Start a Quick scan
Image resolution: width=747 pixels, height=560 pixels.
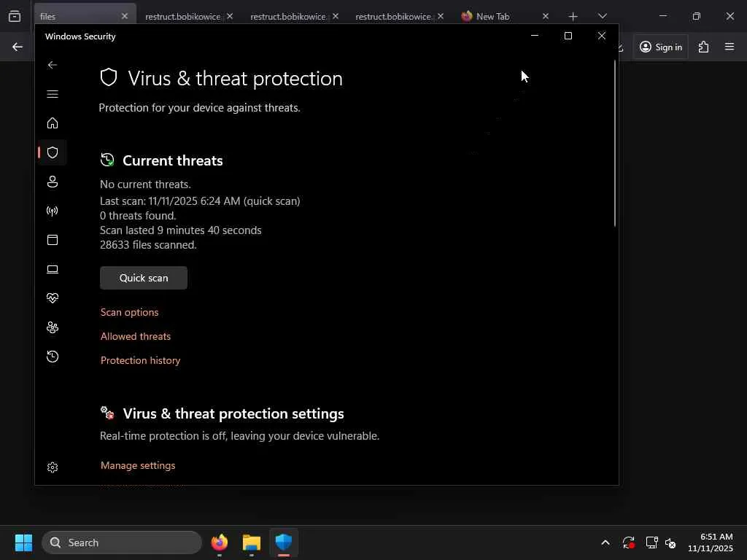point(144,278)
